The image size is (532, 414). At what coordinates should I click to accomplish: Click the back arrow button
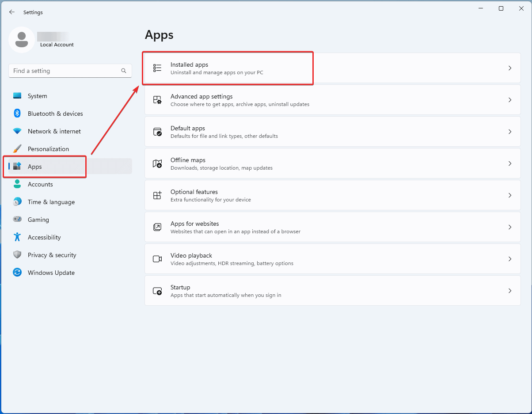(12, 12)
